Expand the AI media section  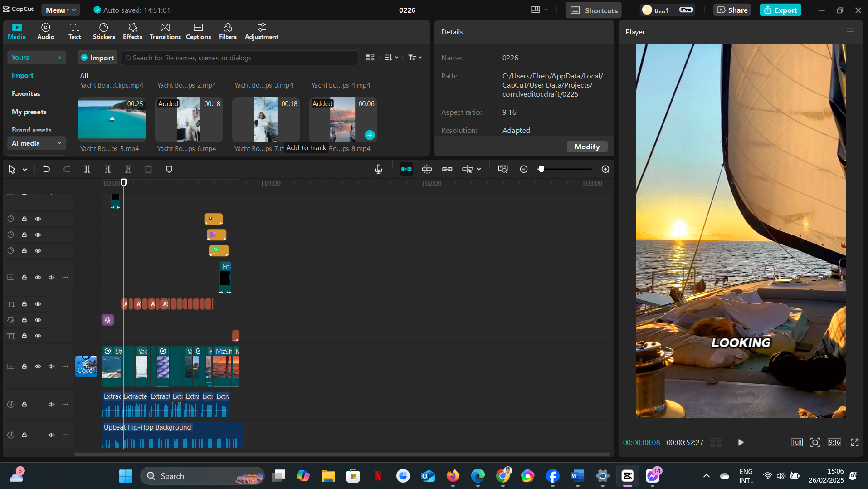(36, 143)
